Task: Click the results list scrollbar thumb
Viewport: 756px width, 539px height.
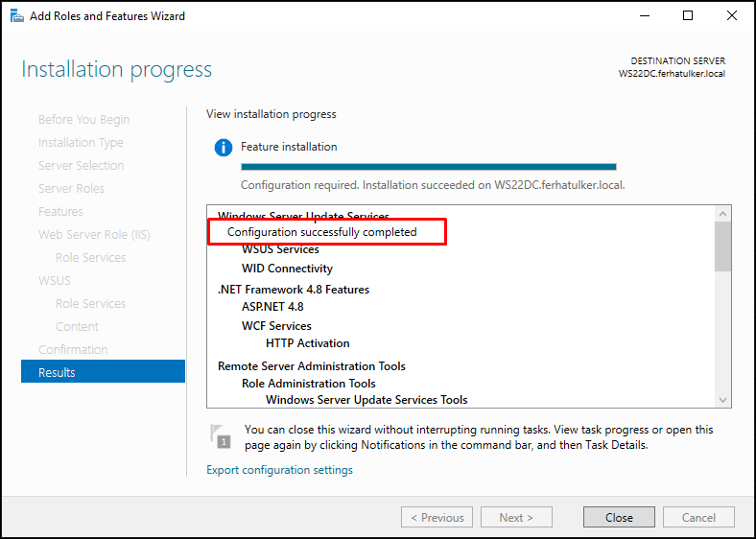Action: pyautogui.click(x=722, y=246)
